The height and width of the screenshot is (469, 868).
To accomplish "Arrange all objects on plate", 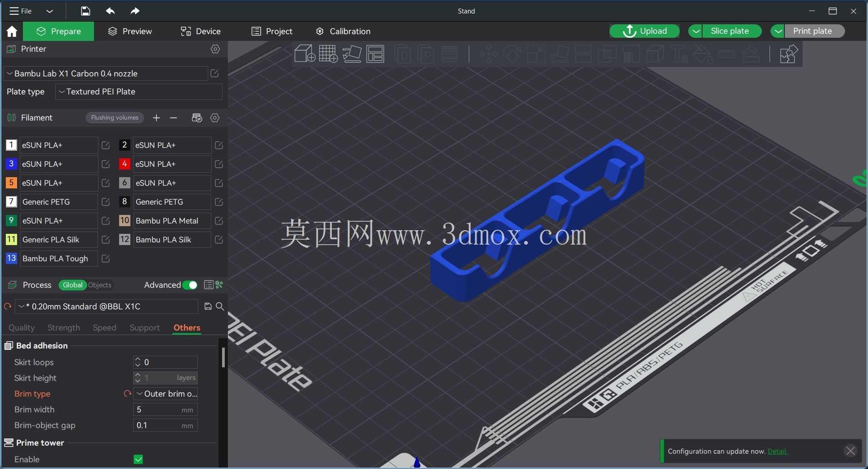I will pos(375,54).
